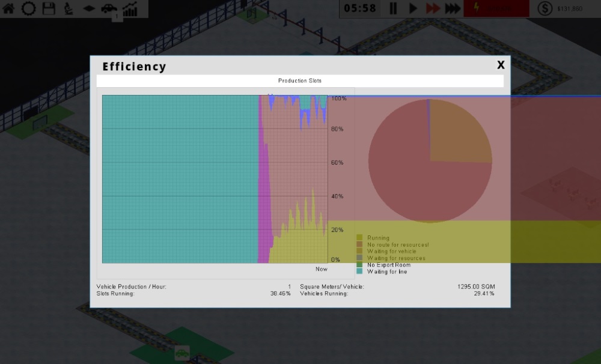Image resolution: width=601 pixels, height=364 pixels.
Task: Close the Efficiency dialog with X
Action: [501, 65]
